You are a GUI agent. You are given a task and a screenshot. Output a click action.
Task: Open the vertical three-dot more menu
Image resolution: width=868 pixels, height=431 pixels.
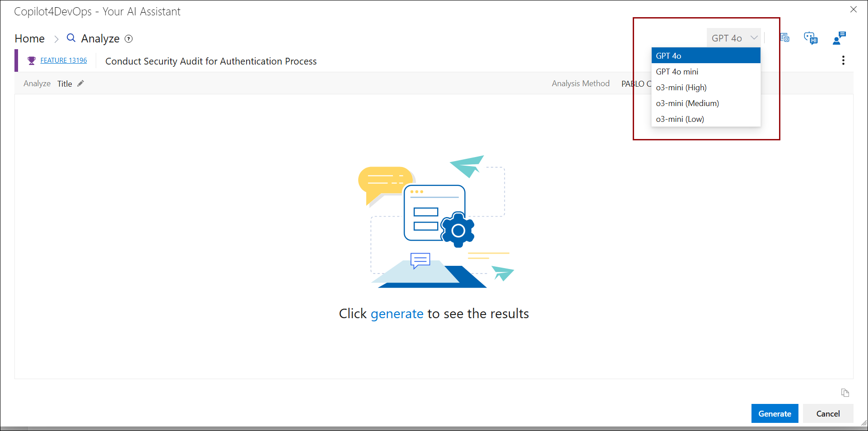point(843,60)
